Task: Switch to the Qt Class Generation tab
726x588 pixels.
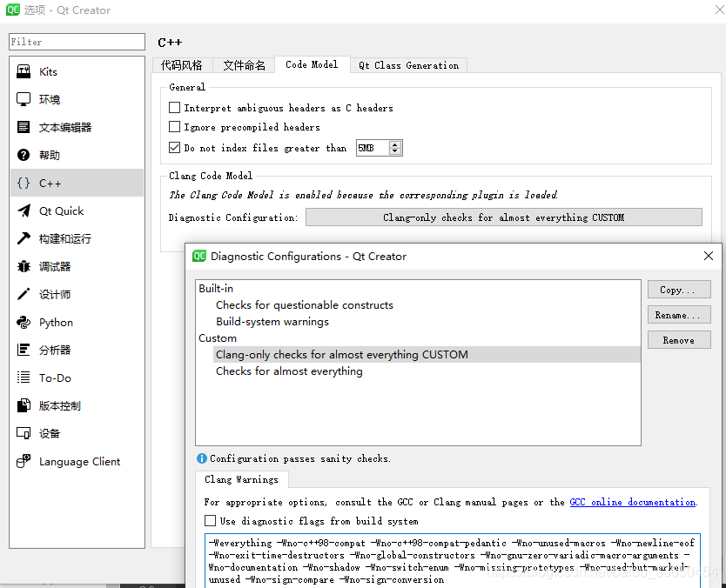Action: [x=409, y=65]
